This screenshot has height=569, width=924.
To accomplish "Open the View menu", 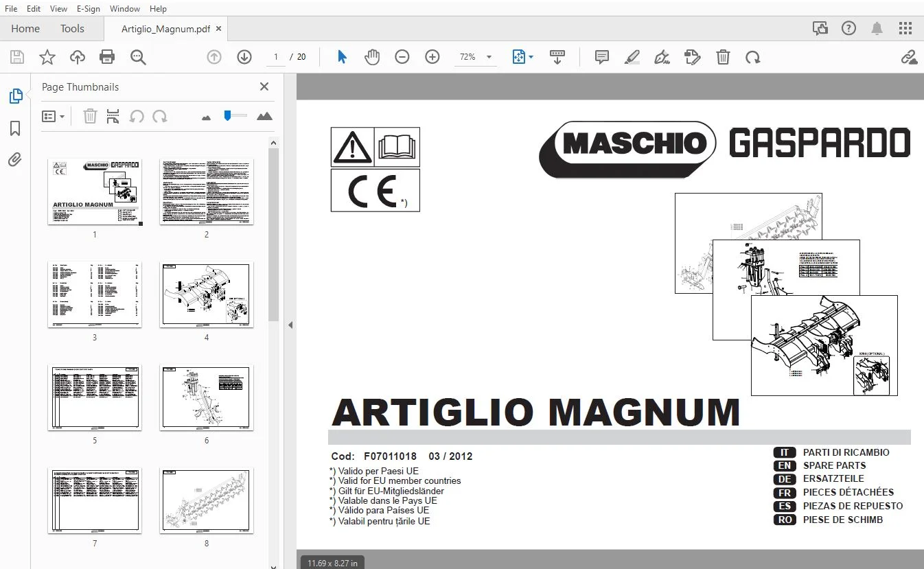I will click(58, 9).
